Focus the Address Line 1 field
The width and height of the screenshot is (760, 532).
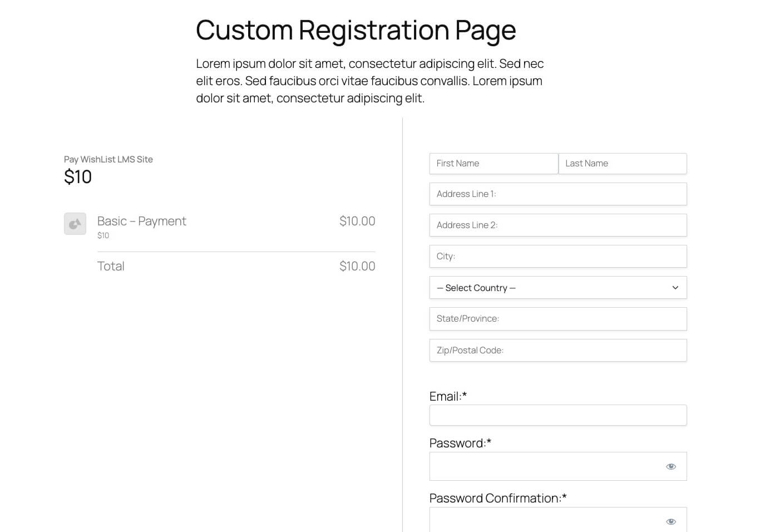pos(558,194)
